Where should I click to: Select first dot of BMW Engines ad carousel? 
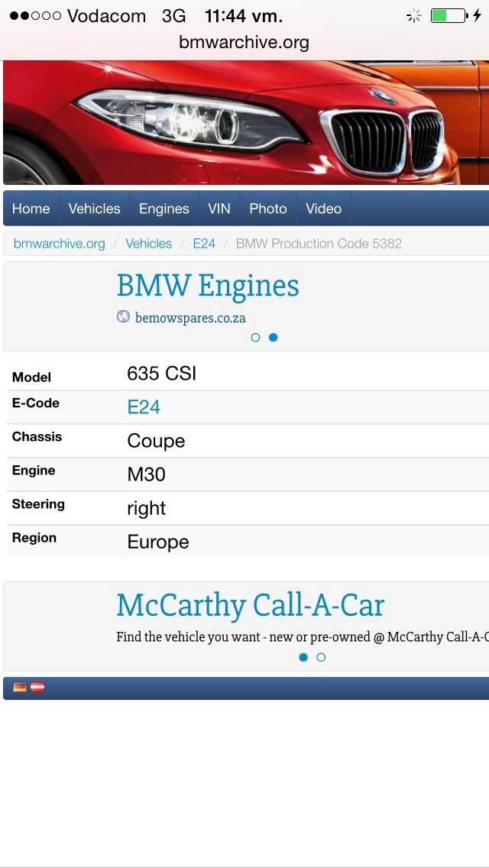point(255,337)
